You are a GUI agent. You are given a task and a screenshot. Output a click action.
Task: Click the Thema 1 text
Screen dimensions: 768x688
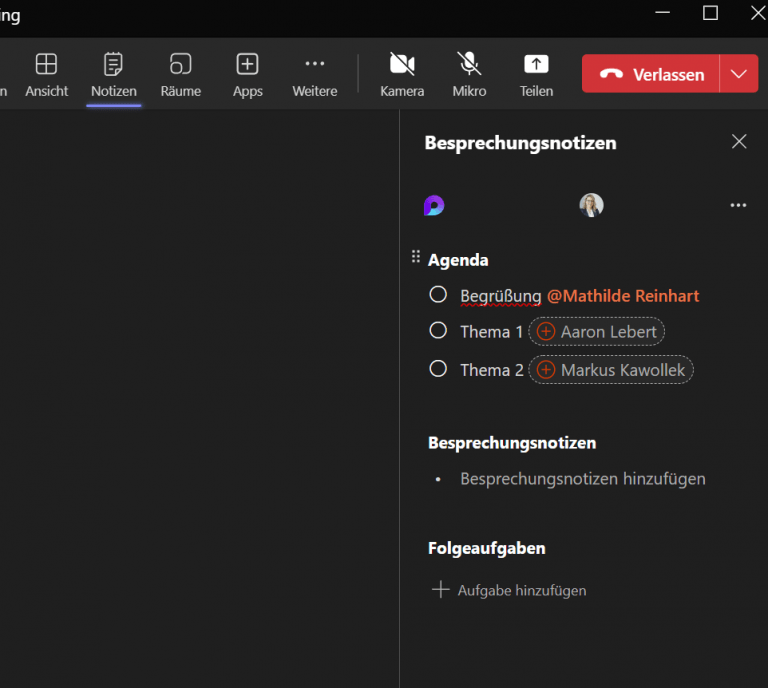(x=492, y=332)
